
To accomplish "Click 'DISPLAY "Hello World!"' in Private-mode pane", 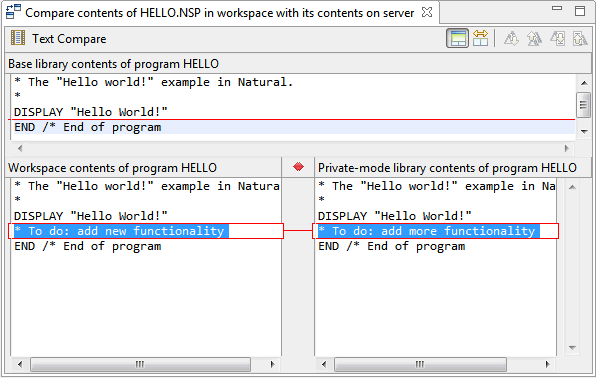I will tap(395, 216).
